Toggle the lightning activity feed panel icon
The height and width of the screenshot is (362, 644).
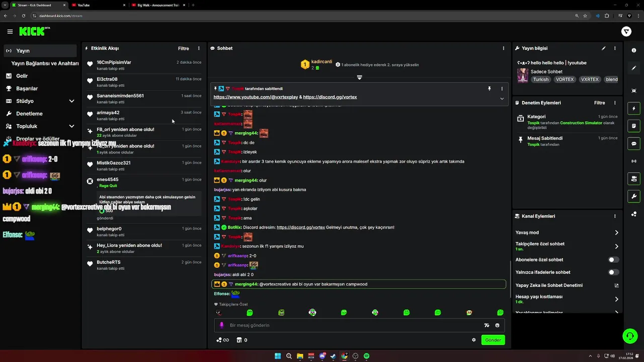634,108
